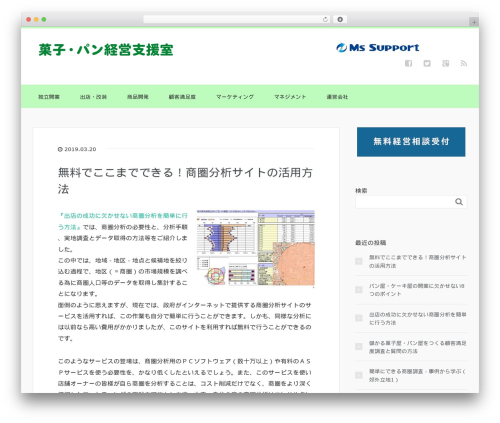
Task: Click the search magnifier icon
Action: click(x=459, y=202)
